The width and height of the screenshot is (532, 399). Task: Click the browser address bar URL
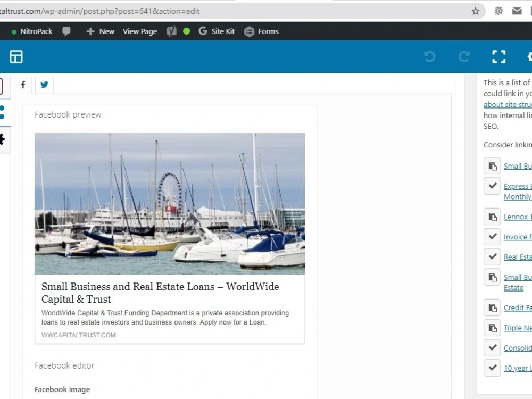(100, 11)
